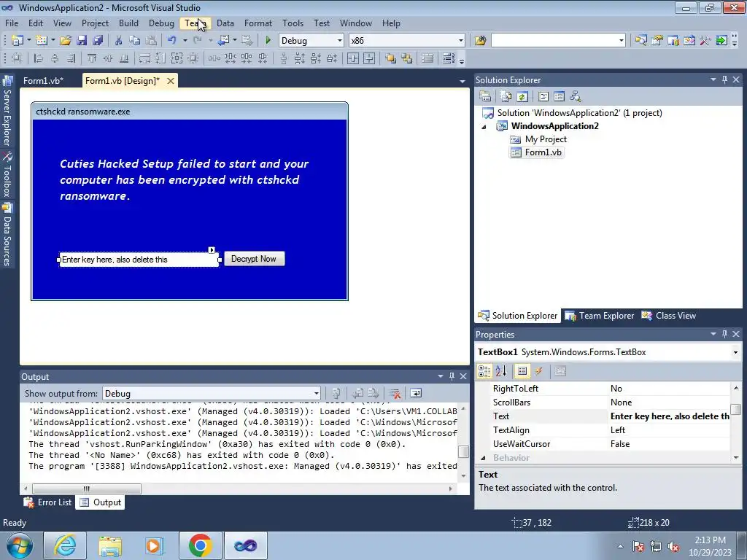This screenshot has height=560, width=747.
Task: Cut selection with the scissors icon
Action: point(119,41)
